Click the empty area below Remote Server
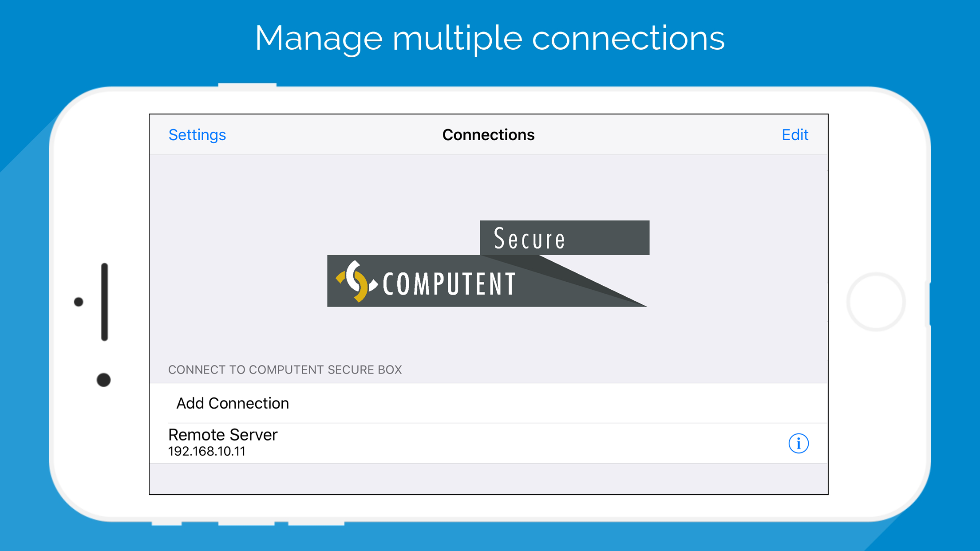Image resolution: width=980 pixels, height=551 pixels. (488, 479)
